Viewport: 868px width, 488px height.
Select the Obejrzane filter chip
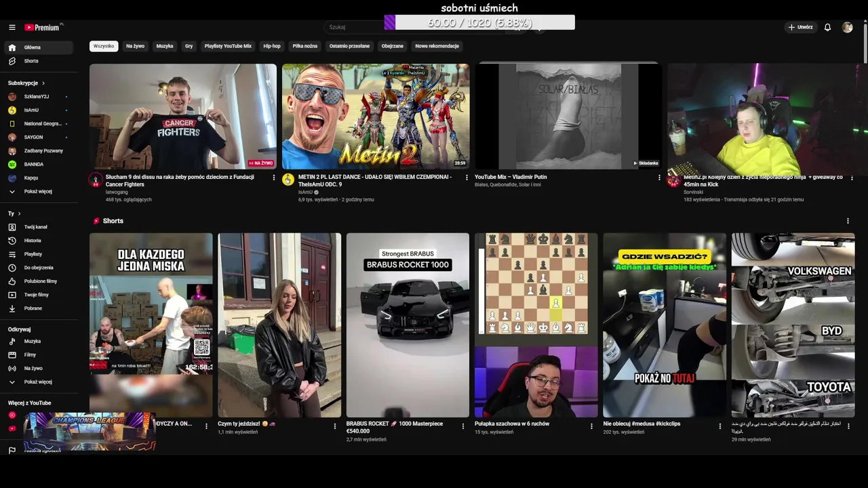393,46
